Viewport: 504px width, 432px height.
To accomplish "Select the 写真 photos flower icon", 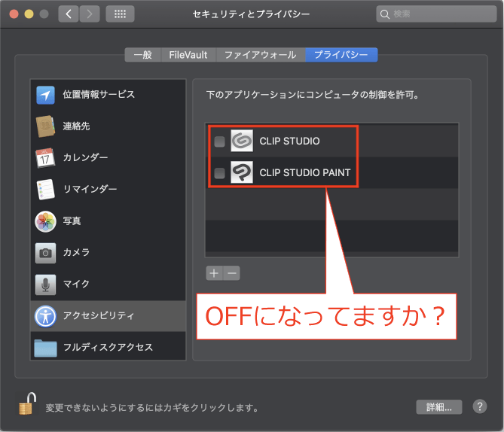I will coord(45,221).
